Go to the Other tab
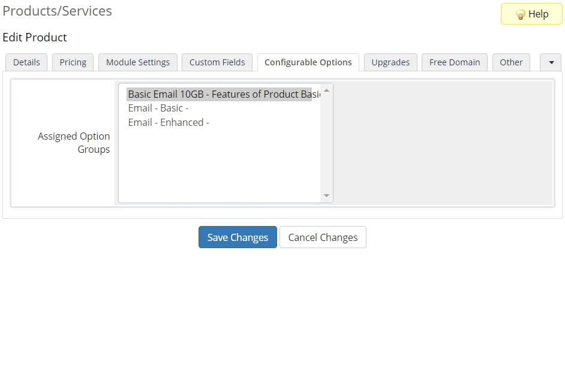This screenshot has height=392, width=565. pyautogui.click(x=511, y=62)
